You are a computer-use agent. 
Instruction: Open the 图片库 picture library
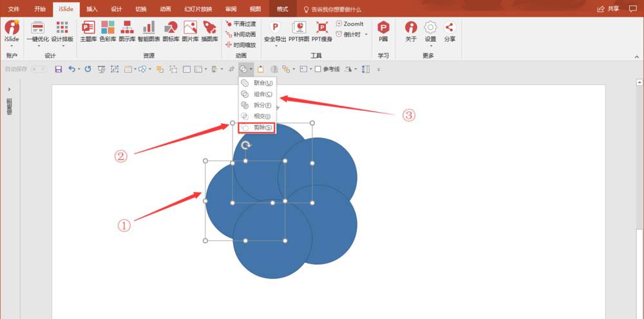[x=190, y=31]
